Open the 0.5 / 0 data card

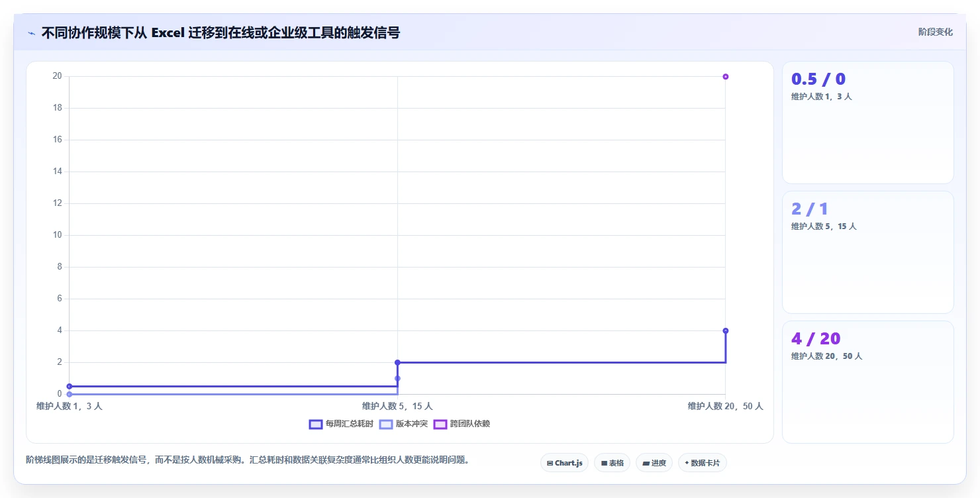pyautogui.click(x=867, y=123)
